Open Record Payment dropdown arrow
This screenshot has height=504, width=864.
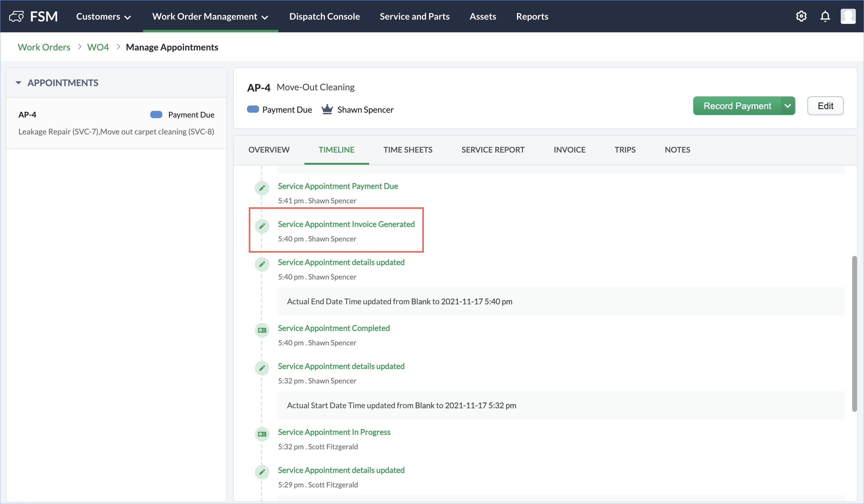[x=788, y=106]
